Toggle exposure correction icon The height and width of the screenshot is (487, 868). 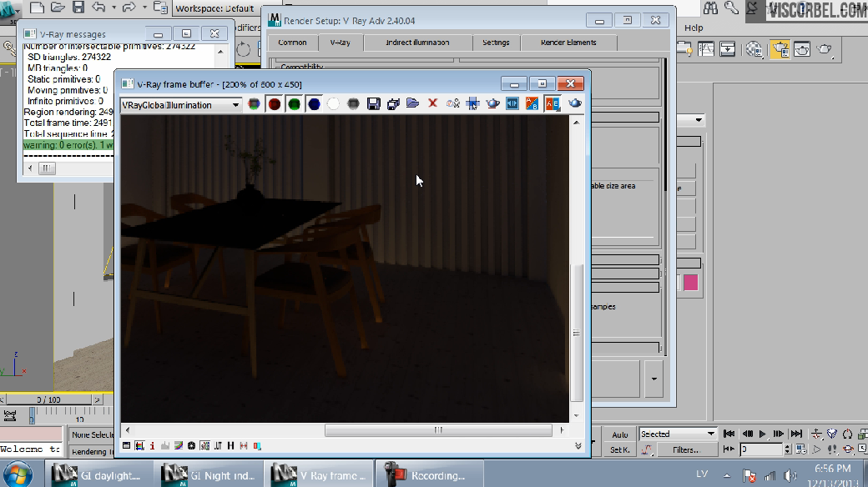click(191, 445)
